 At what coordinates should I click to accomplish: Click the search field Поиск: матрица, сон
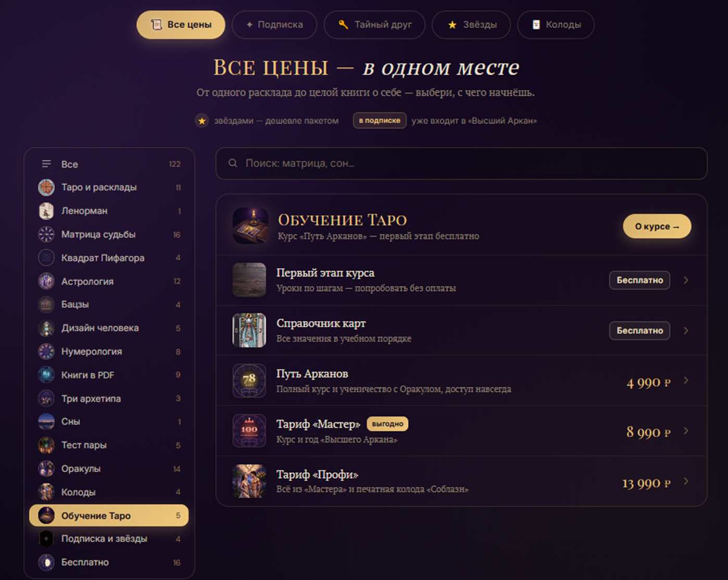point(461,163)
